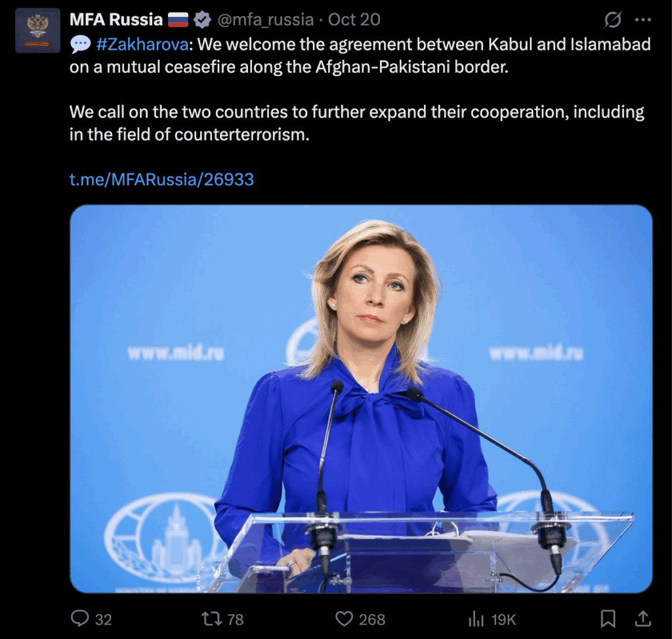This screenshot has width=672, height=639.
Task: Open MFA Russia profile avatar
Action: pos(37,30)
